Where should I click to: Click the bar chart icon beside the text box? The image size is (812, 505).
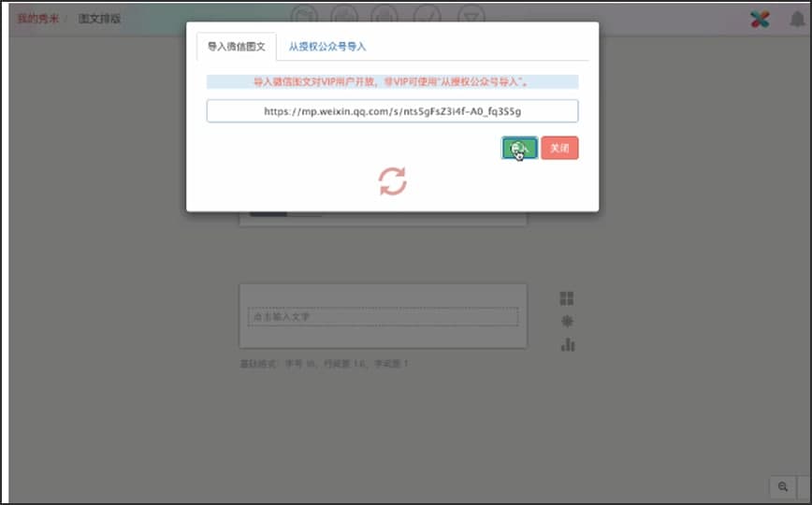[567, 344]
